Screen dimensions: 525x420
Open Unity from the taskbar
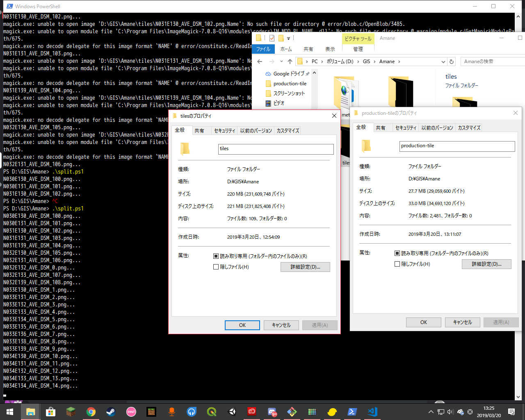click(x=232, y=412)
